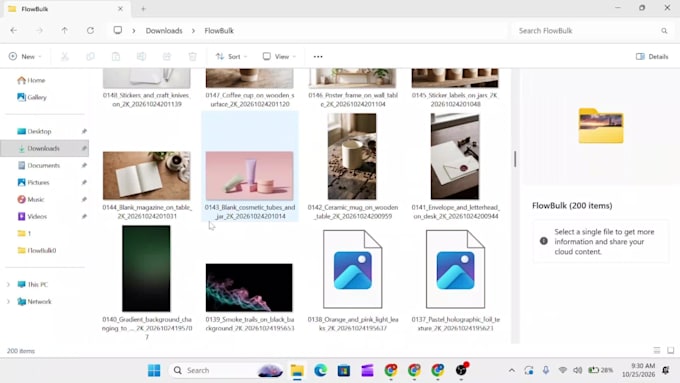Screen dimensions: 680x383
Task: Go up one folder level
Action: [x=65, y=30]
